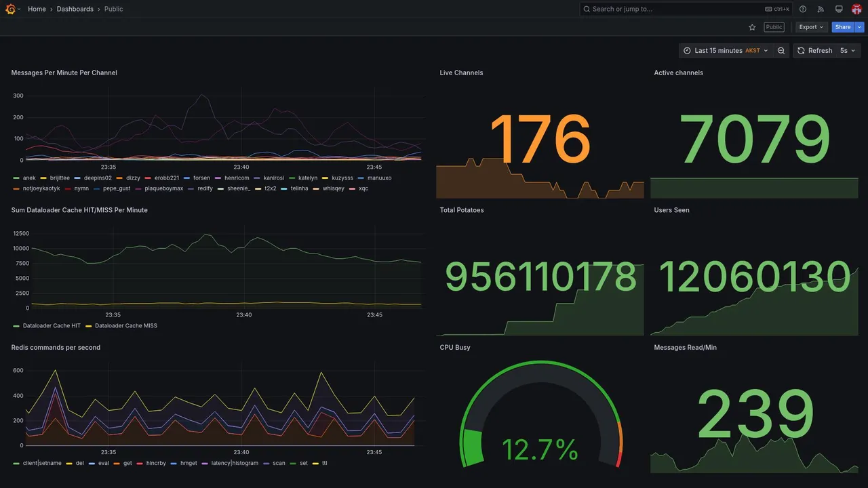This screenshot has width=868, height=488.
Task: Expand the menu arrow beside Grafana logo
Action: [x=19, y=9]
